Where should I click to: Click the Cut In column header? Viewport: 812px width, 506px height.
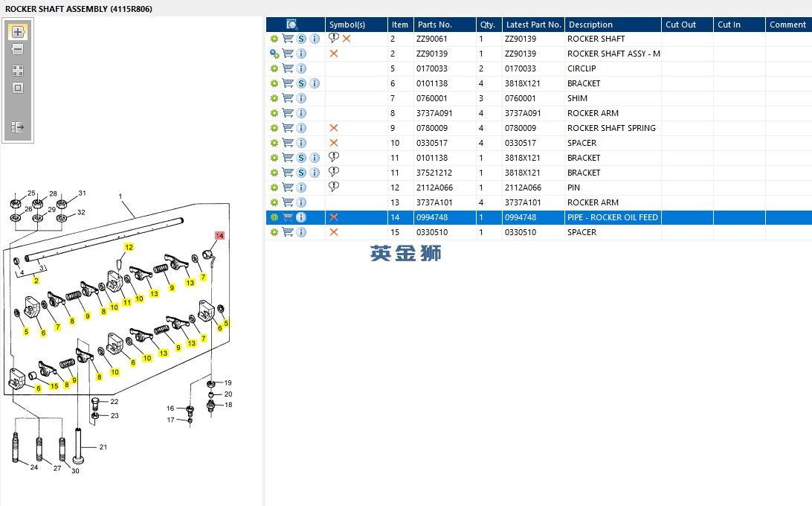[739, 25]
